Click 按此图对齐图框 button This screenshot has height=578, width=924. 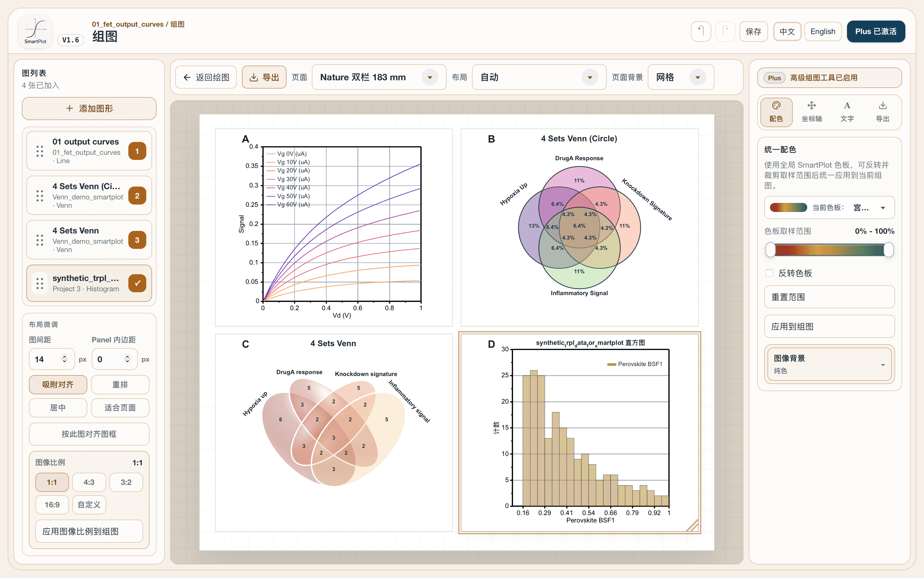click(89, 434)
